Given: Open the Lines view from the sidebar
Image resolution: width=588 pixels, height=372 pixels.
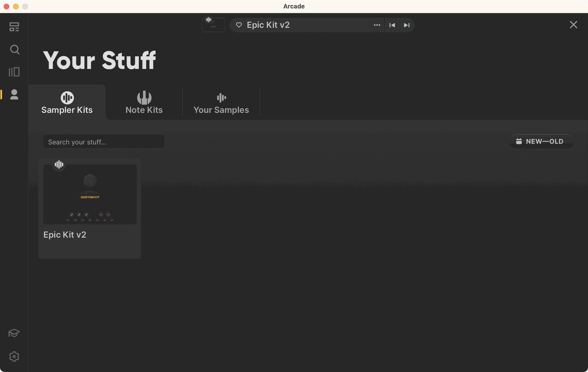Looking at the screenshot, I should tap(14, 72).
